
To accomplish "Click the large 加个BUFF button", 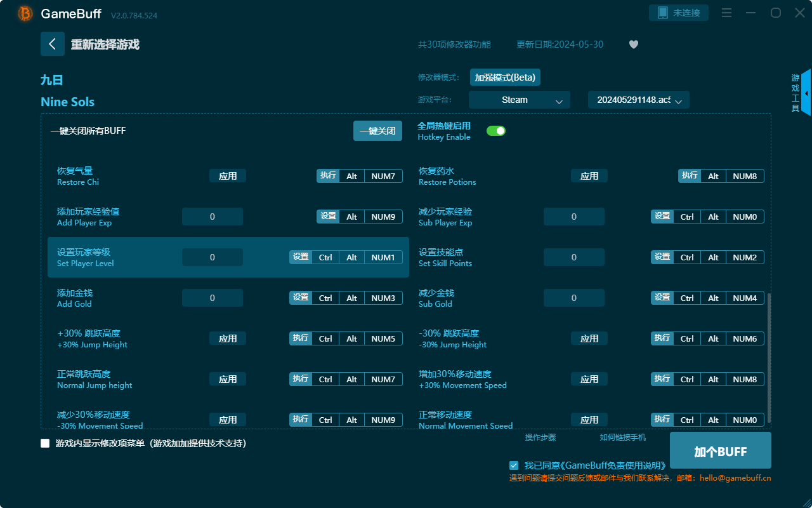I will coord(720,451).
